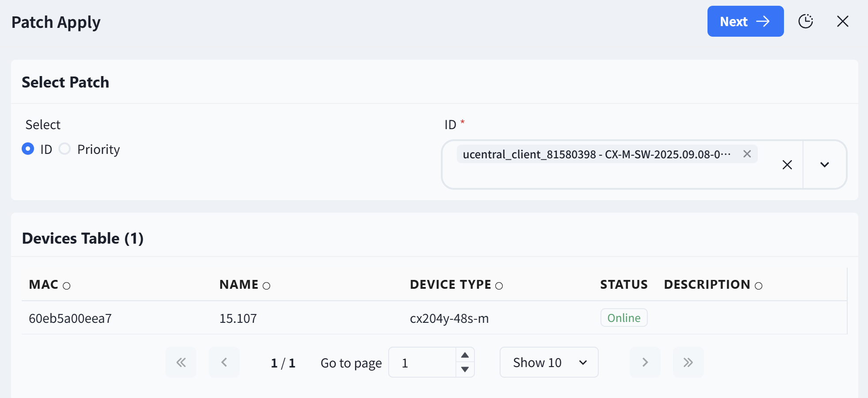
Task: Click the Devices Table (1) heading
Action: click(83, 238)
